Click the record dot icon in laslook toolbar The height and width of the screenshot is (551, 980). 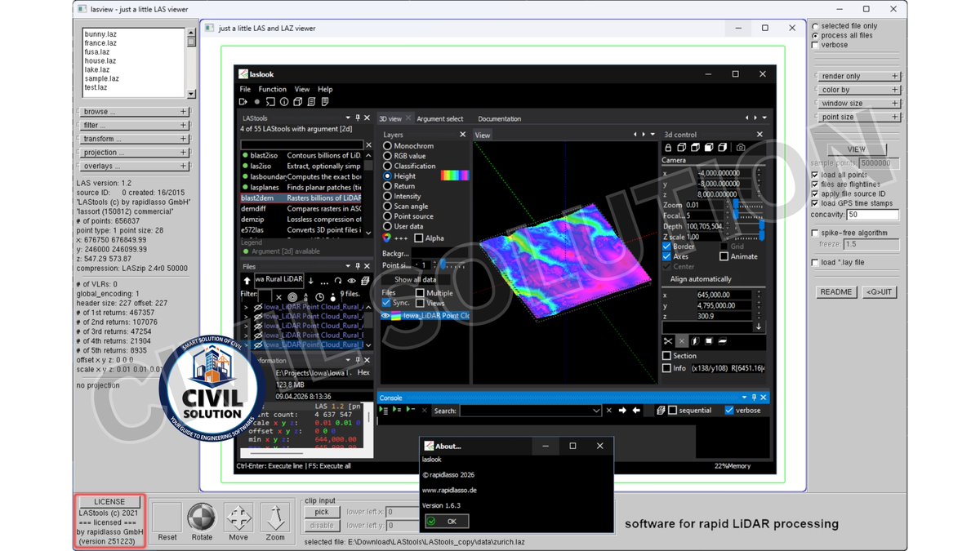click(256, 102)
